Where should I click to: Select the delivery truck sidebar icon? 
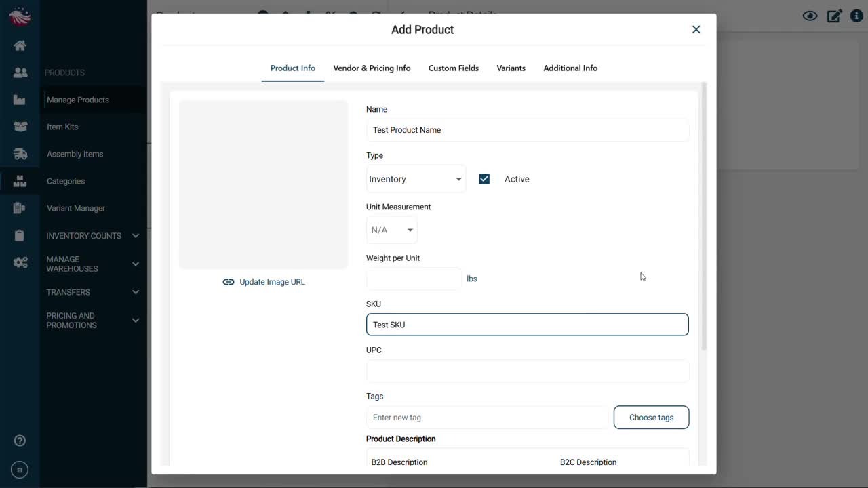point(20,154)
